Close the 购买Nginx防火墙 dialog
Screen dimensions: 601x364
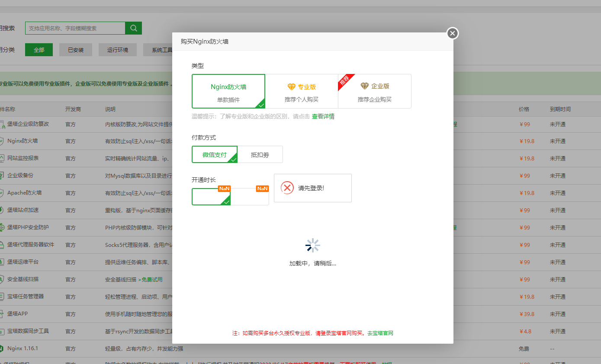[452, 33]
